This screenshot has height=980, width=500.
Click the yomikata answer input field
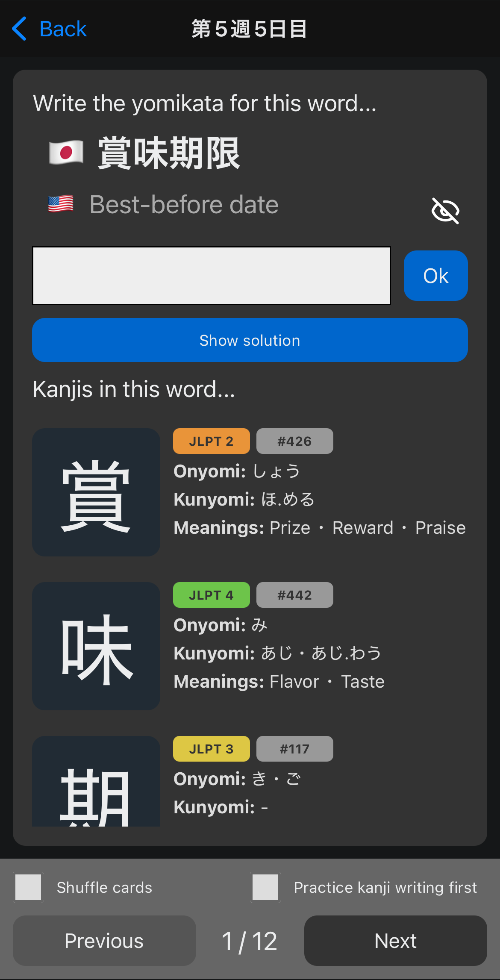211,275
